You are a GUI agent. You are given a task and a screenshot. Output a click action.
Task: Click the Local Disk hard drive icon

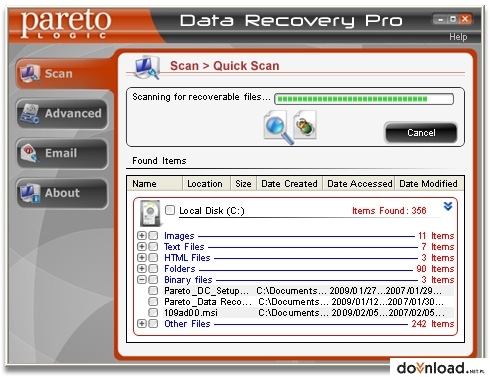150,213
